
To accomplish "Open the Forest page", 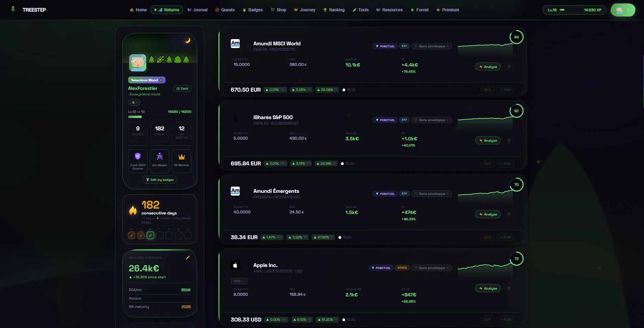I will click(x=419, y=10).
